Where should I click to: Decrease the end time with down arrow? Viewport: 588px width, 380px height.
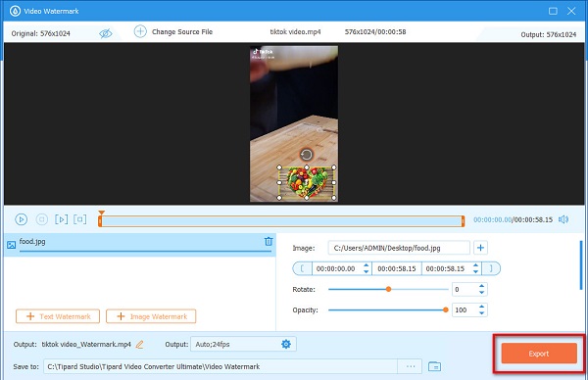475,272
